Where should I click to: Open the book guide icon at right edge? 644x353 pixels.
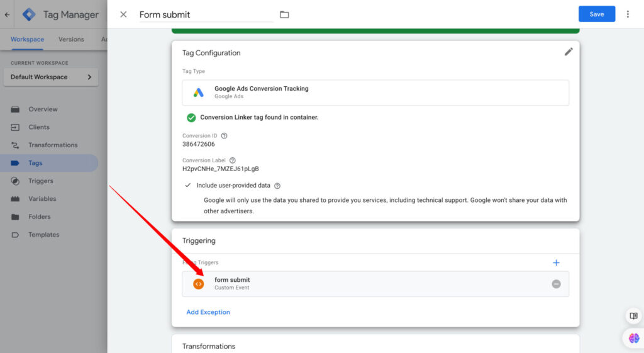tap(633, 316)
